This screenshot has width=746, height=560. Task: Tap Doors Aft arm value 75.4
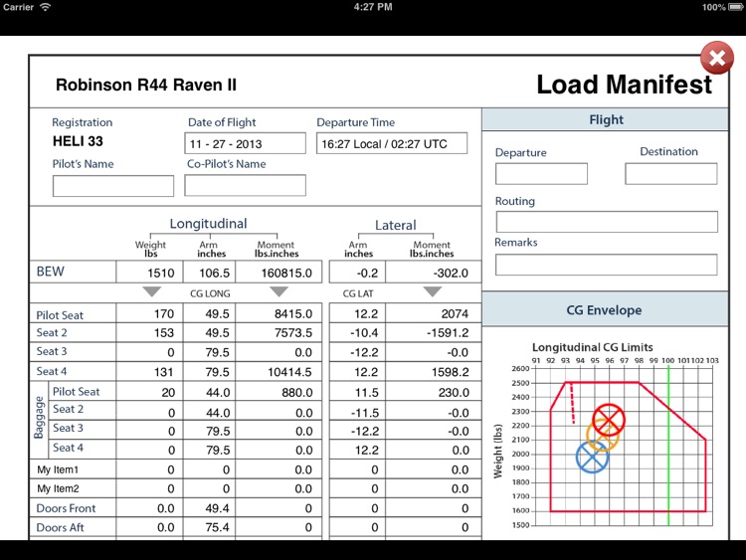click(x=210, y=527)
